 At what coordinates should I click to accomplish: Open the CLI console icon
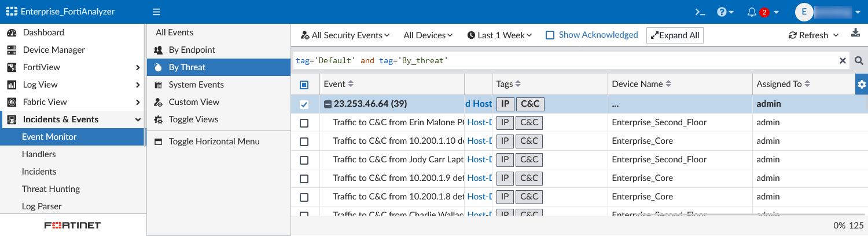[x=701, y=12]
